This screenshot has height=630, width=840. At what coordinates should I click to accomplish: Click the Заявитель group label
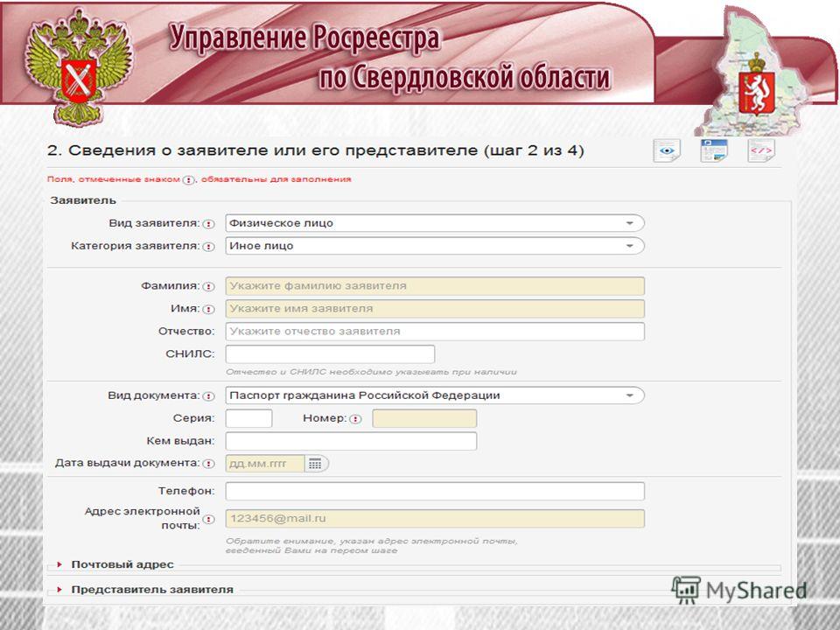(x=83, y=200)
